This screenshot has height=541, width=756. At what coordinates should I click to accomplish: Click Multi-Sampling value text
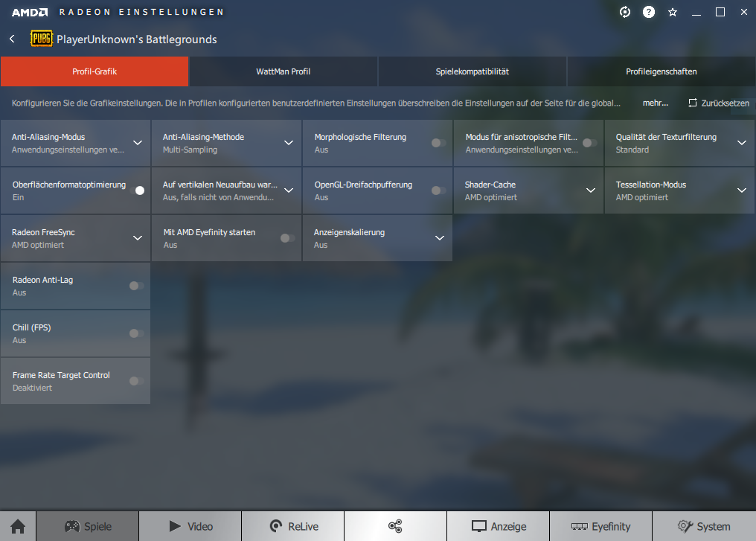[x=190, y=150]
